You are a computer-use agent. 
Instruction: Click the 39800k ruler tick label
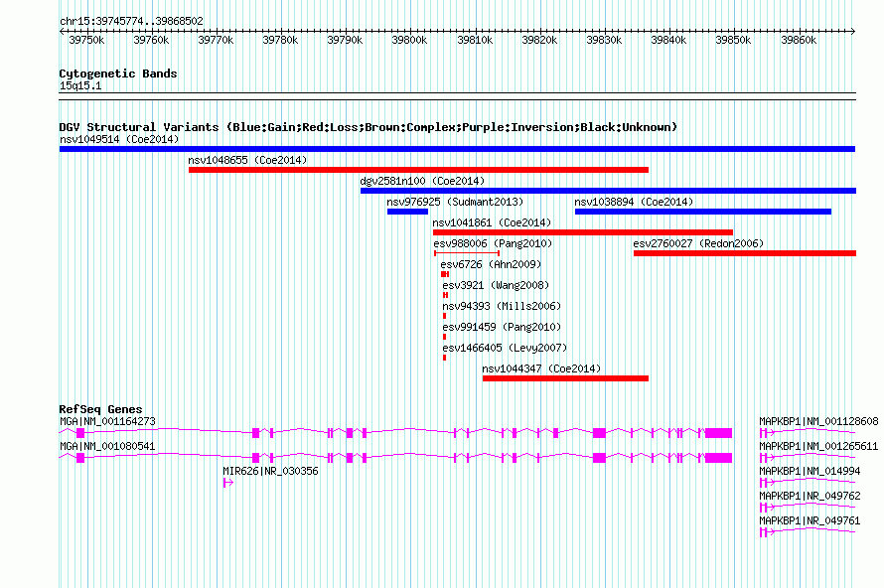tap(409, 40)
